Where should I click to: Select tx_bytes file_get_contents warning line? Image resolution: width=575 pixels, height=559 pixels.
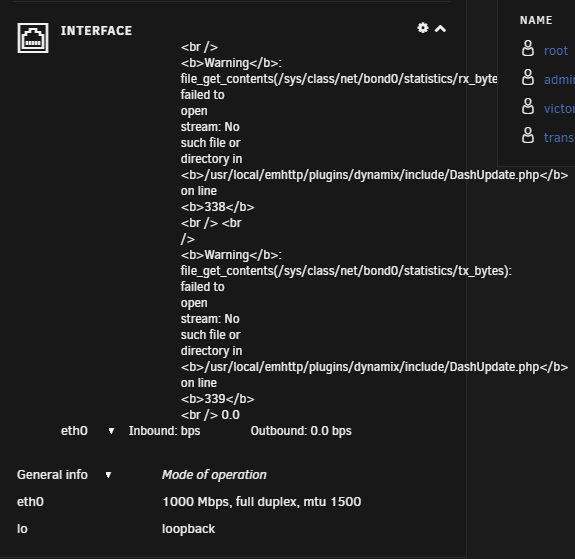346,271
